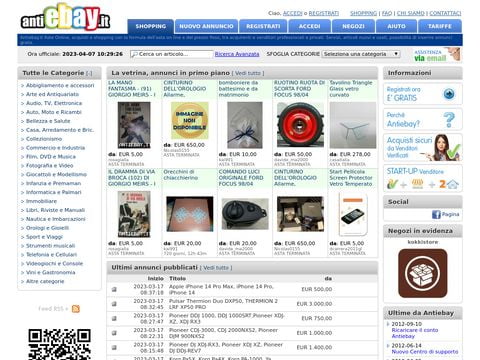The height and width of the screenshot is (360, 480).
Task: Select Auto, Moto e Ricambi category
Action: coord(54,112)
